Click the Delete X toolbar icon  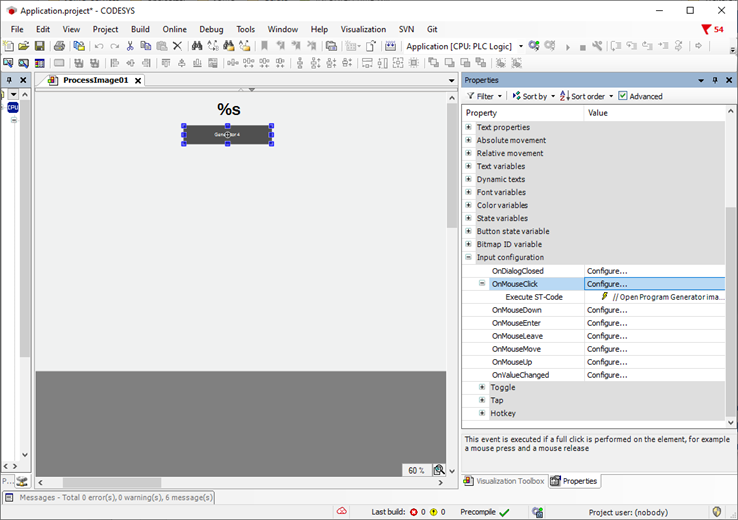pyautogui.click(x=177, y=46)
